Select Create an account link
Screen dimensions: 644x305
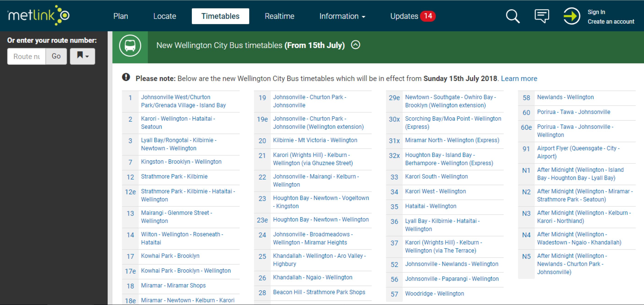click(611, 22)
